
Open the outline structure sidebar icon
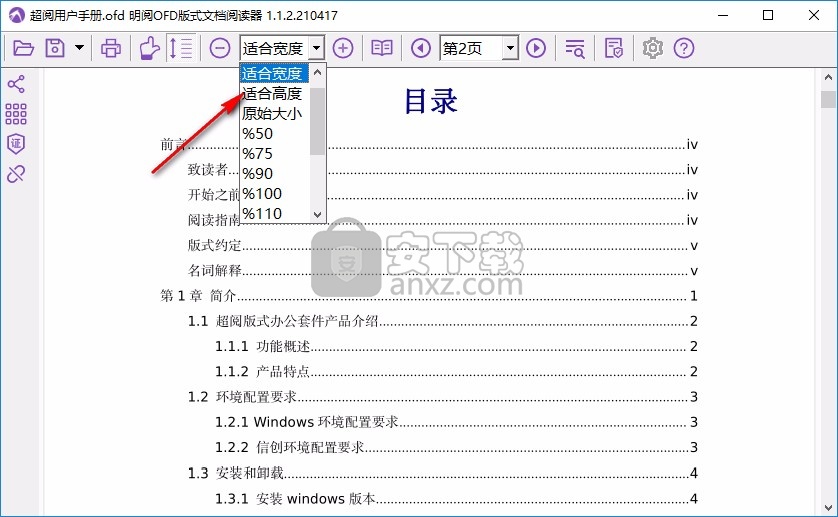[x=16, y=84]
